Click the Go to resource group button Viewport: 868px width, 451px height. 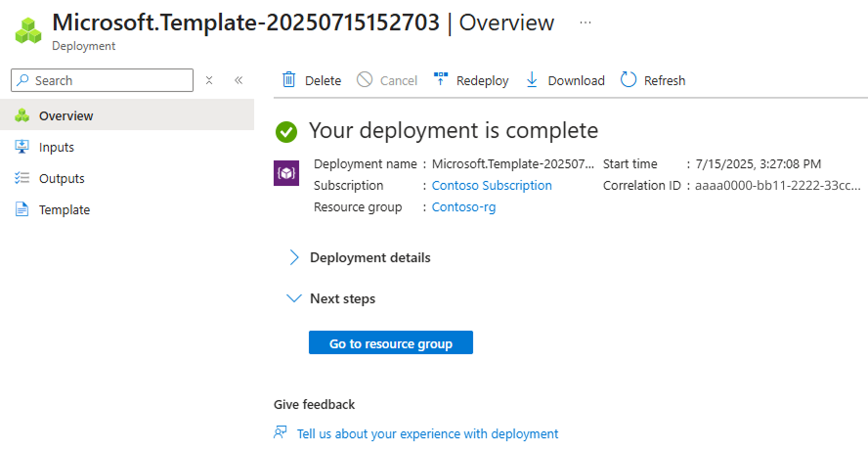click(390, 343)
